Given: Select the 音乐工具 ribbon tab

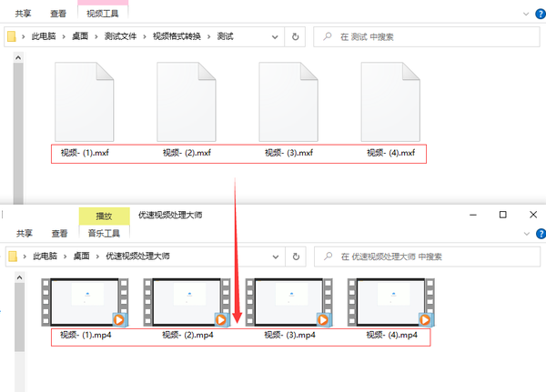Looking at the screenshot, I should tap(104, 233).
